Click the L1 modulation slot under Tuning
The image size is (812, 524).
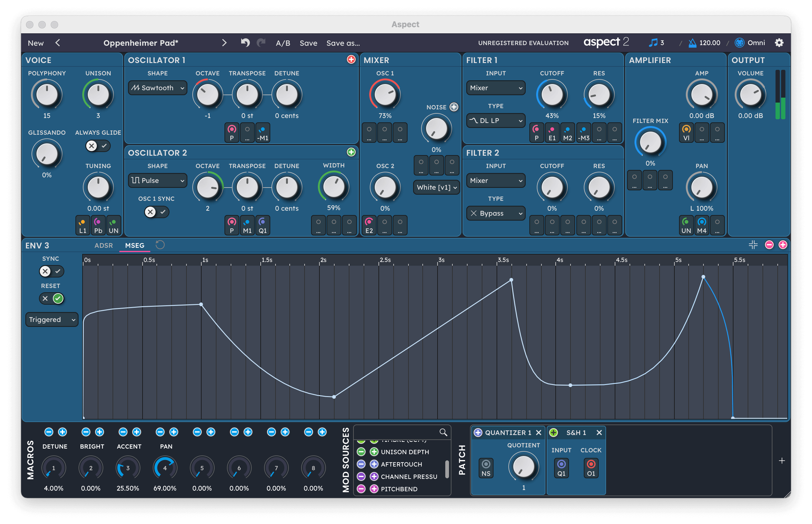click(x=83, y=225)
